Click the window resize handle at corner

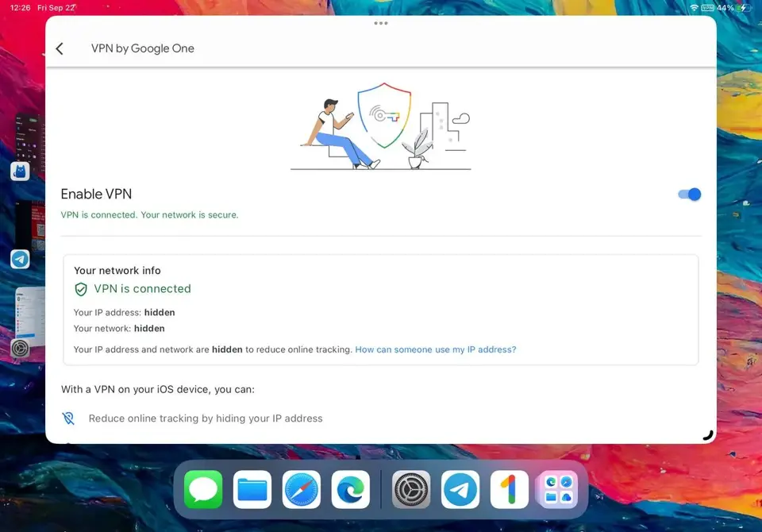(709, 435)
